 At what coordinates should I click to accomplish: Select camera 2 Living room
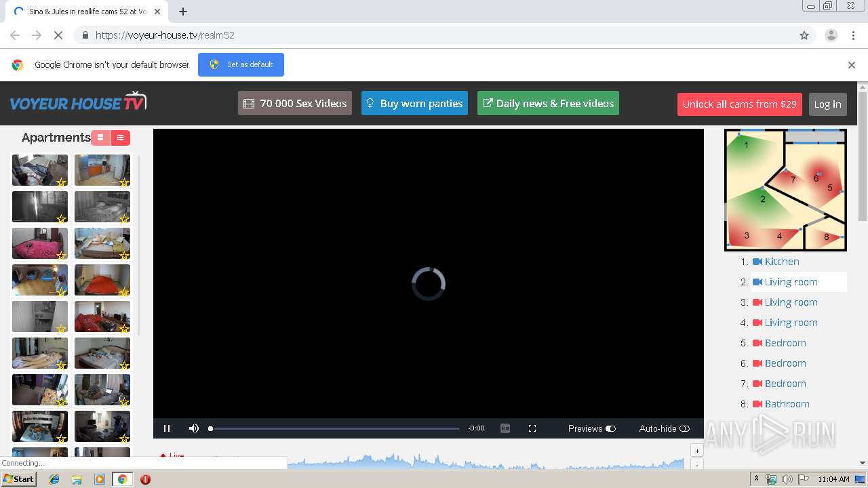791,282
